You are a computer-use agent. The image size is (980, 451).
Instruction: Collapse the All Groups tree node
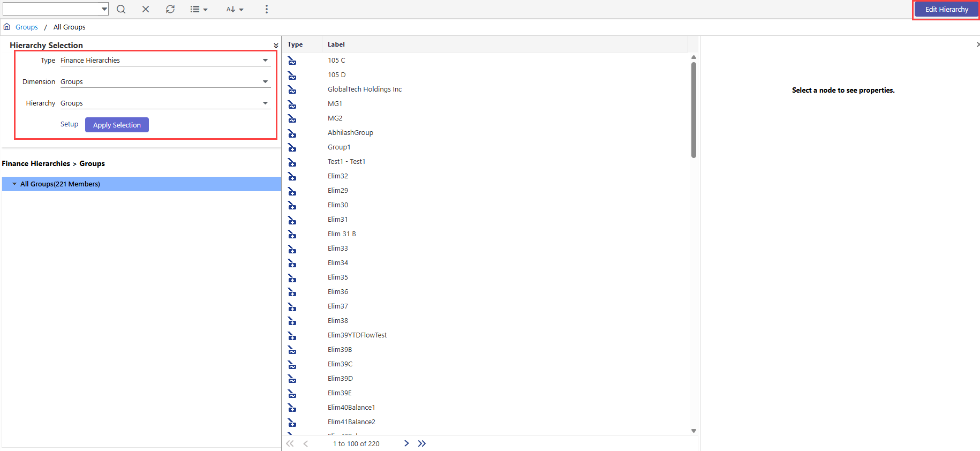tap(14, 184)
